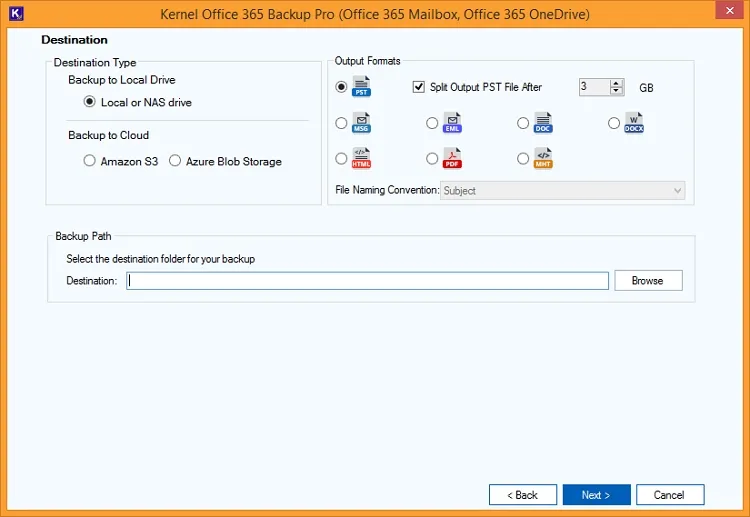Click the Cancel button
This screenshot has height=517, width=750.
(670, 495)
